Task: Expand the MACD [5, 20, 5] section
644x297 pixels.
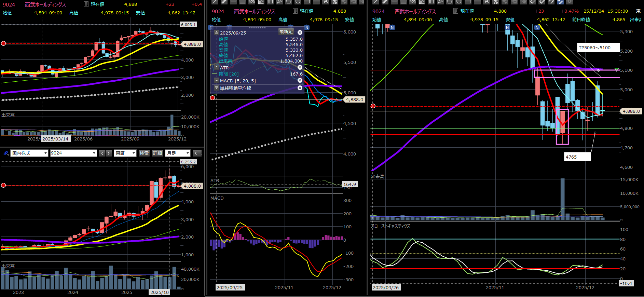Action: coord(216,81)
